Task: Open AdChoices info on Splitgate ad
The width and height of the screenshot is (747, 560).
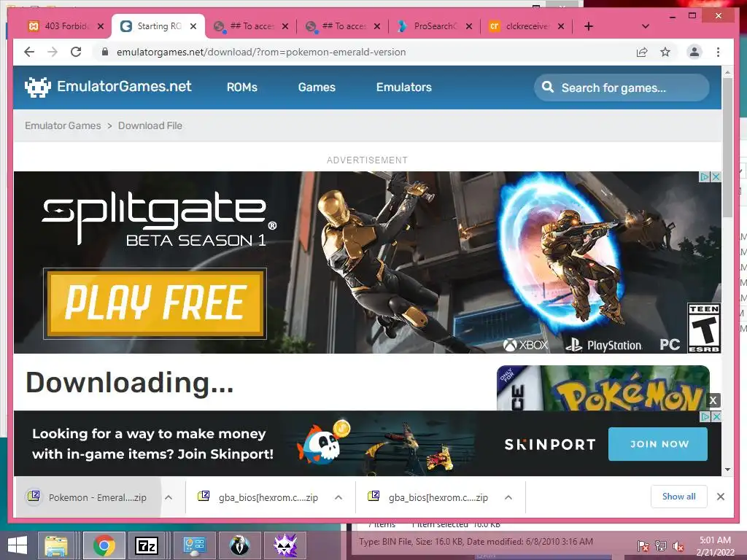Action: pyautogui.click(x=705, y=176)
